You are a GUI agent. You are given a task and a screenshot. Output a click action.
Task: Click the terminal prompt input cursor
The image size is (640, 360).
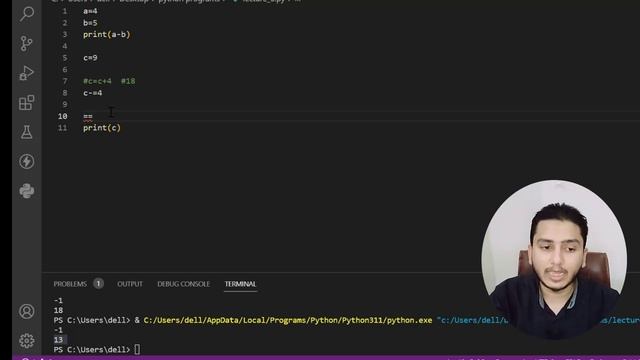[x=137, y=349]
